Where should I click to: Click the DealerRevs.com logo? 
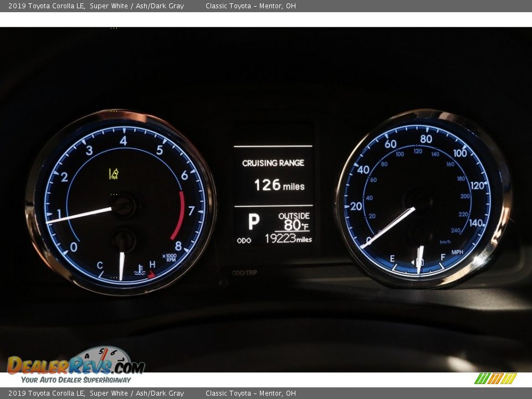tap(76, 366)
